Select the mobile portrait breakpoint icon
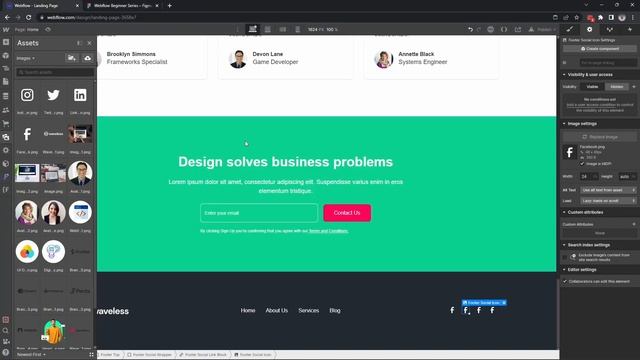 (298, 29)
